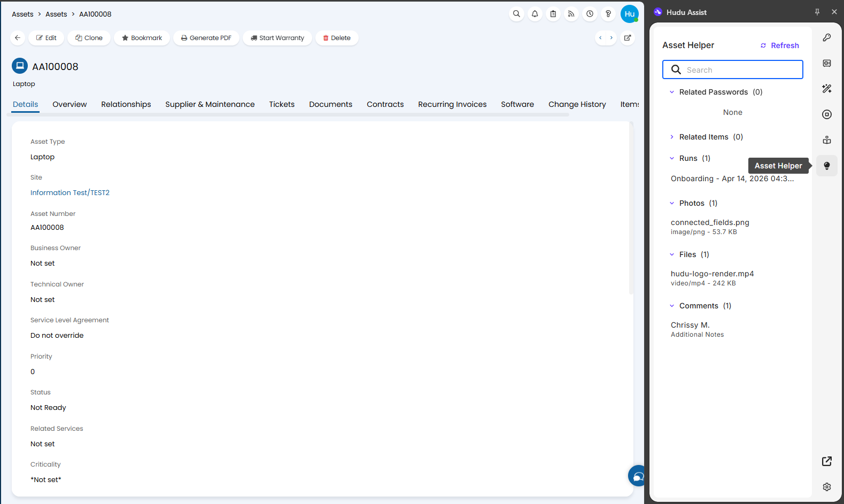Select the Asset Helper lightbulb icon

coord(827,166)
